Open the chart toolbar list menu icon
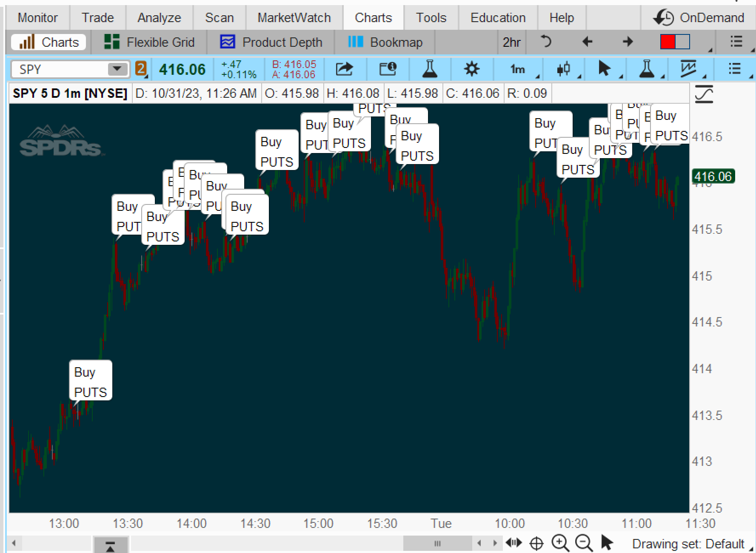 tap(734, 69)
